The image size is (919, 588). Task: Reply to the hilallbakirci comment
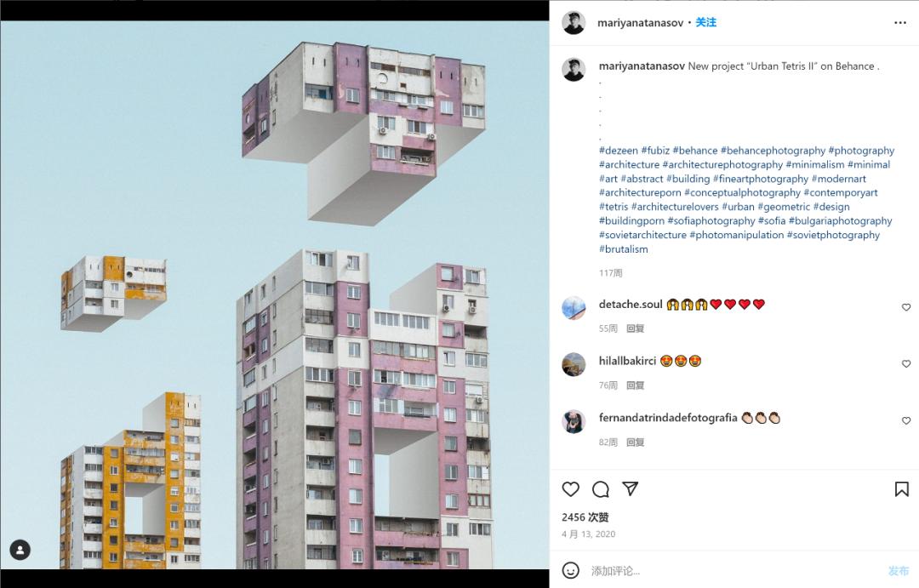(636, 385)
